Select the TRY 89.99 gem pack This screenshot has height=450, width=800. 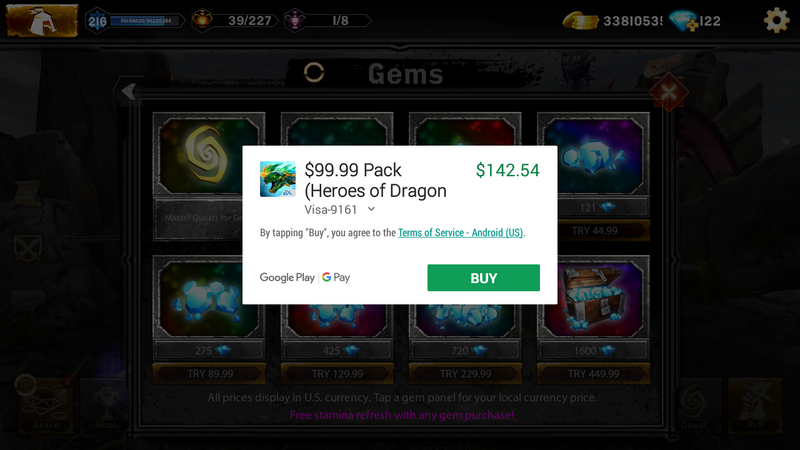pos(209,374)
